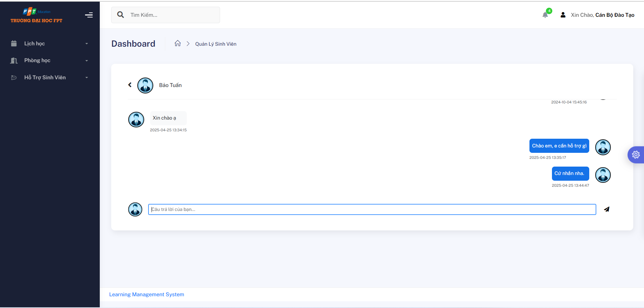Image resolution: width=644 pixels, height=308 pixels.
Task: Click the Quản Lý Sinh Viên breadcrumb
Action: coord(216,44)
